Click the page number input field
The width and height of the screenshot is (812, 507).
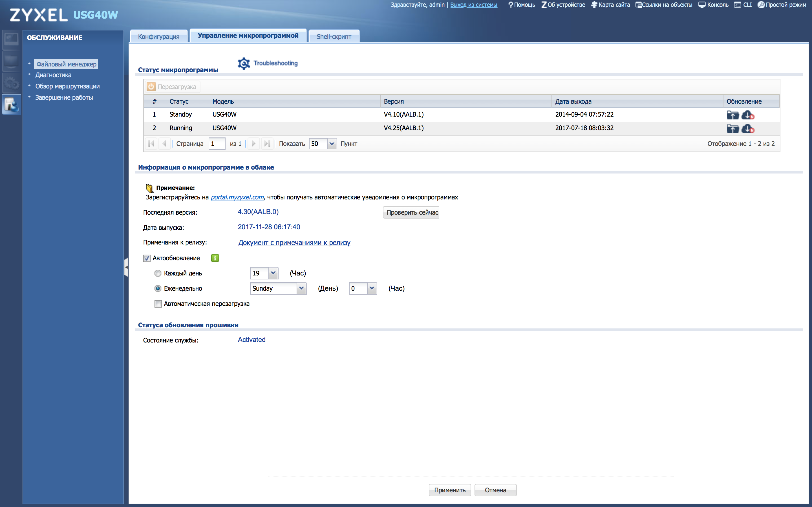(217, 144)
